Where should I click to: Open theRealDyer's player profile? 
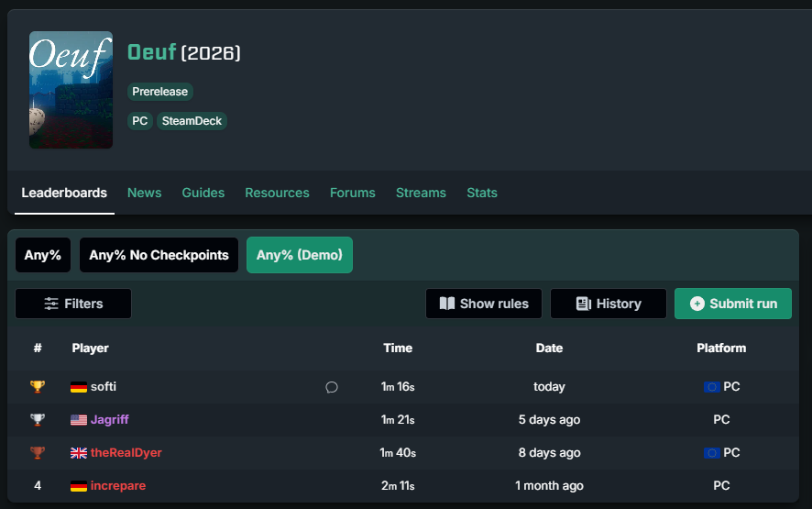[126, 452]
